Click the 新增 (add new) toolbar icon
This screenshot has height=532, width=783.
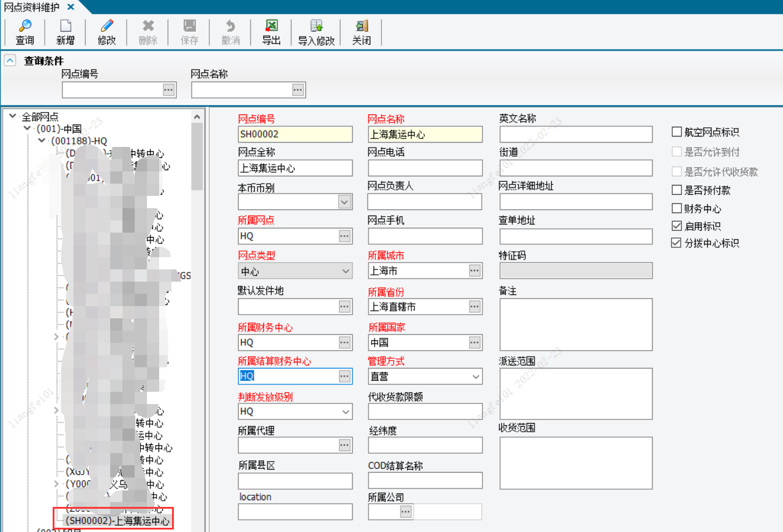click(66, 26)
